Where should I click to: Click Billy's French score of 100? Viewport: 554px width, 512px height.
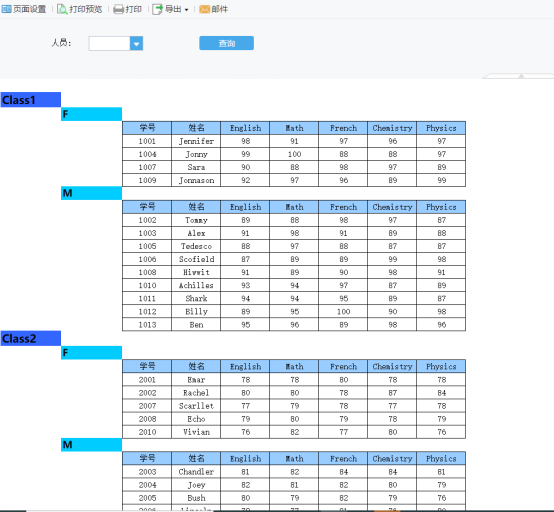pyautogui.click(x=343, y=312)
